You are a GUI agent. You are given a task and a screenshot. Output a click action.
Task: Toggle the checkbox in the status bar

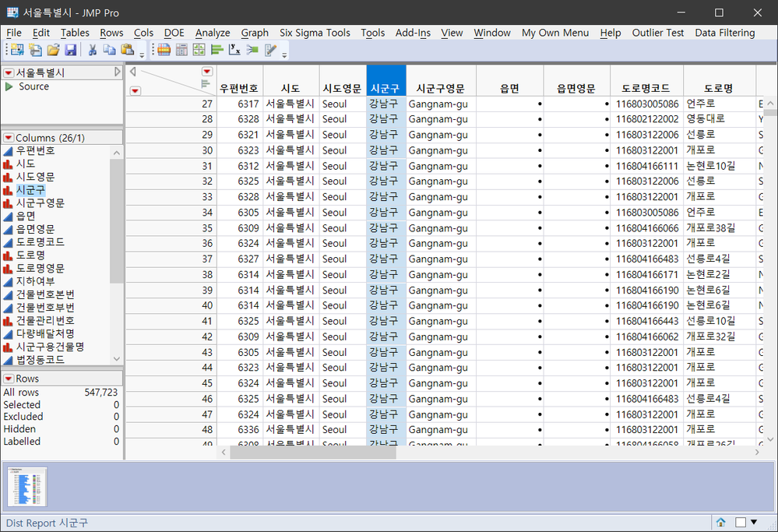(x=741, y=523)
